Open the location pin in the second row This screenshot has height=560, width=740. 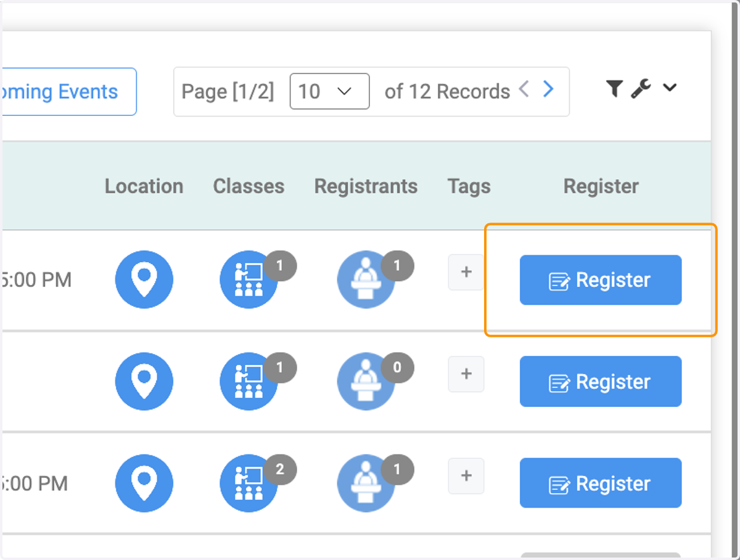click(x=144, y=381)
